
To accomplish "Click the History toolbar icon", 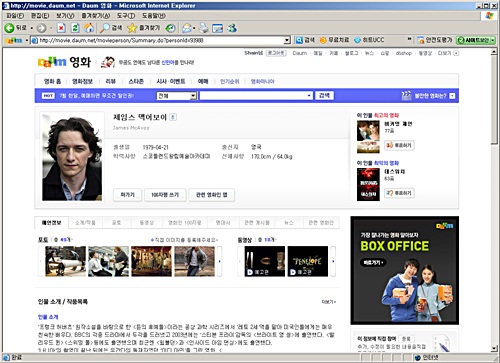I will pyautogui.click(x=171, y=28).
